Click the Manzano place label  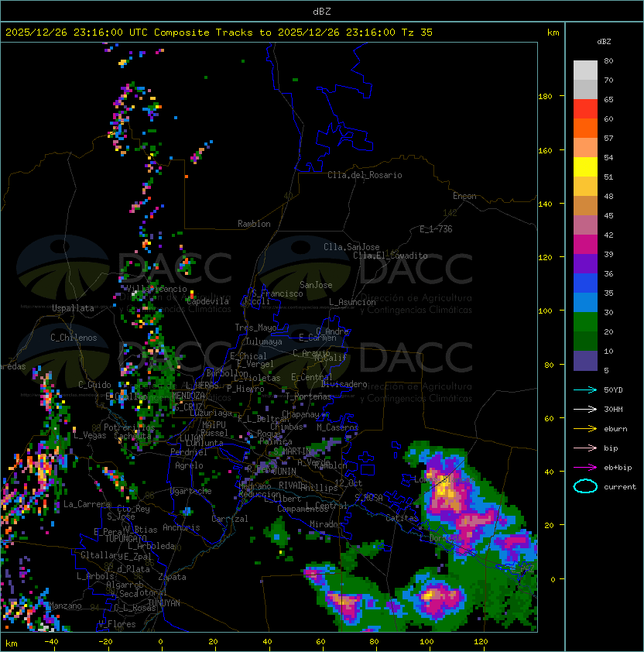[65, 606]
